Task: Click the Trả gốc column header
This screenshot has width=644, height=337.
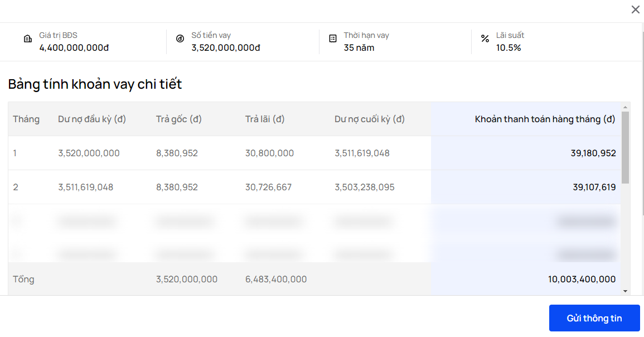Action: (x=178, y=119)
